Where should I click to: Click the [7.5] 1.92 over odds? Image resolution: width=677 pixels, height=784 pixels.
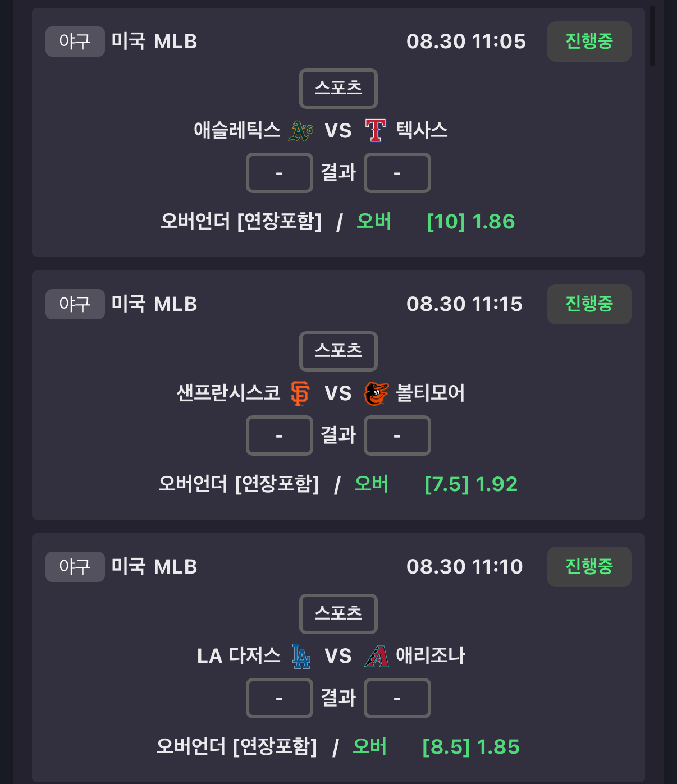tap(471, 484)
